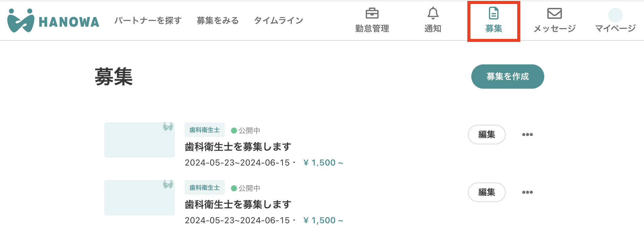Open notifications bell icon
644x229 pixels.
coord(433,13)
